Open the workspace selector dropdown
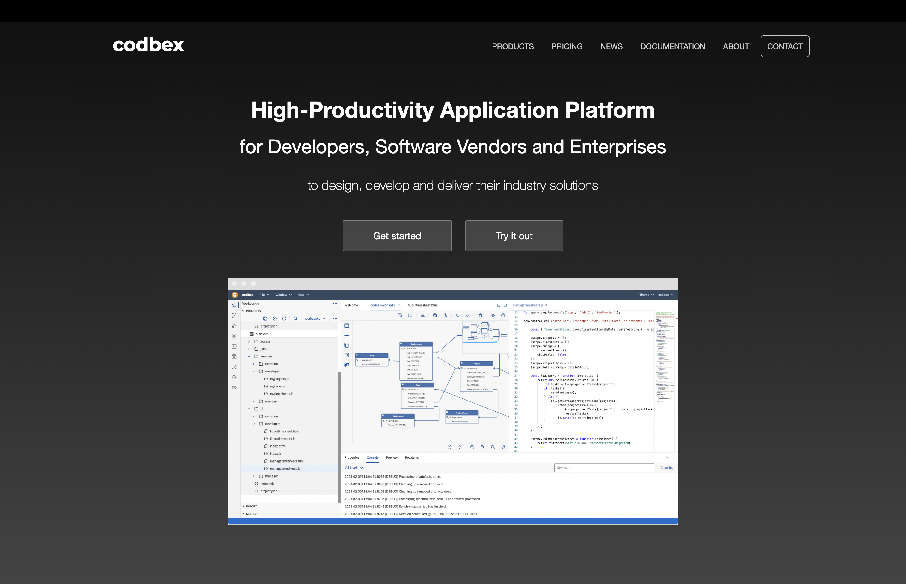The height and width of the screenshot is (588, 906). coord(315,319)
